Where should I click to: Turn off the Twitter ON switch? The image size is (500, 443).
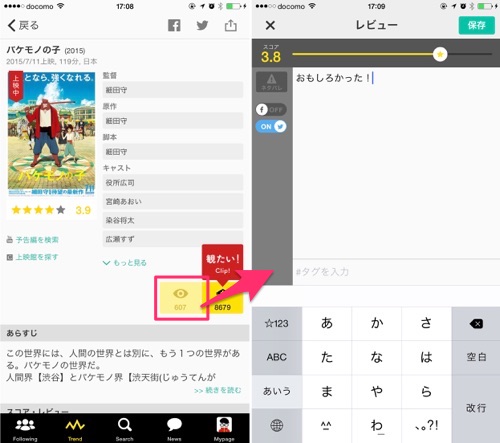point(271,127)
